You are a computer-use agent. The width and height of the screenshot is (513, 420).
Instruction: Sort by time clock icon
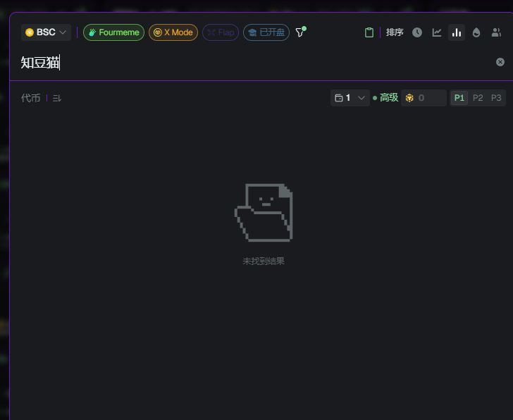(417, 32)
